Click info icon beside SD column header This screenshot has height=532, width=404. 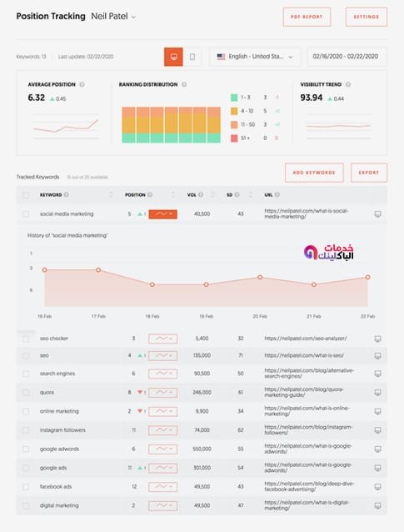(237, 195)
